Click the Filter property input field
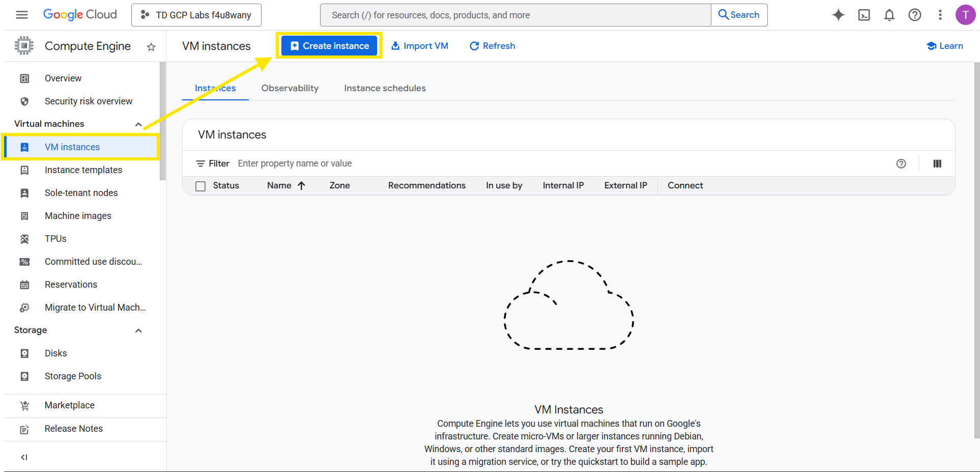 (x=295, y=163)
